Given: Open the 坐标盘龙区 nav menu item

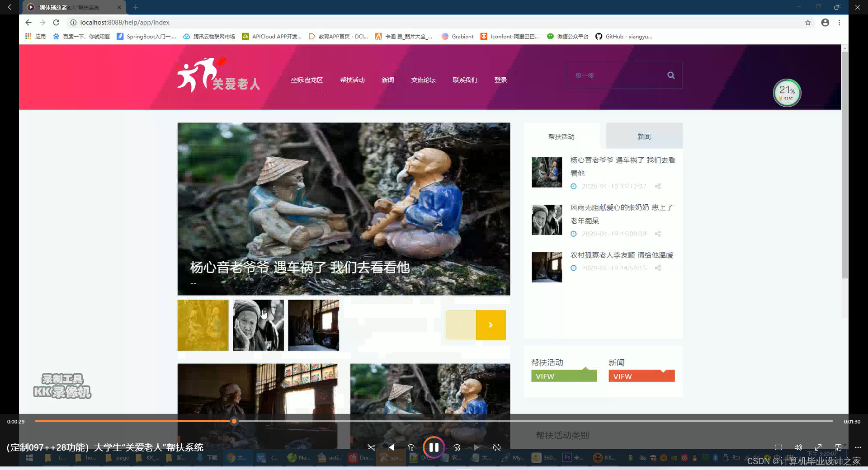Looking at the screenshot, I should click(307, 80).
